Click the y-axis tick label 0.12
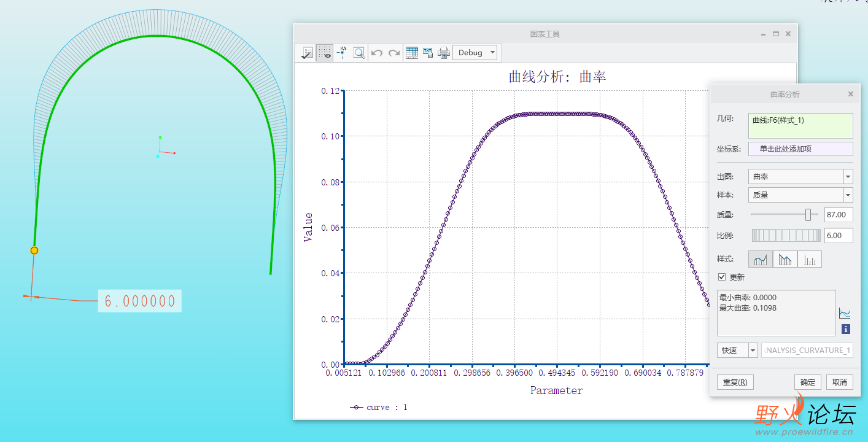Viewport: 868px width, 442px height. (330, 91)
